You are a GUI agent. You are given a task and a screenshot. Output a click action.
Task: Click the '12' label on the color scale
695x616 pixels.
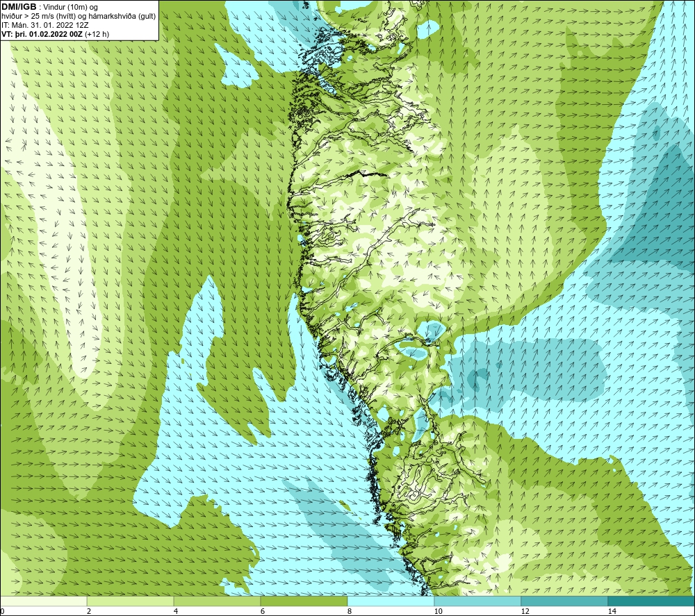(x=525, y=611)
